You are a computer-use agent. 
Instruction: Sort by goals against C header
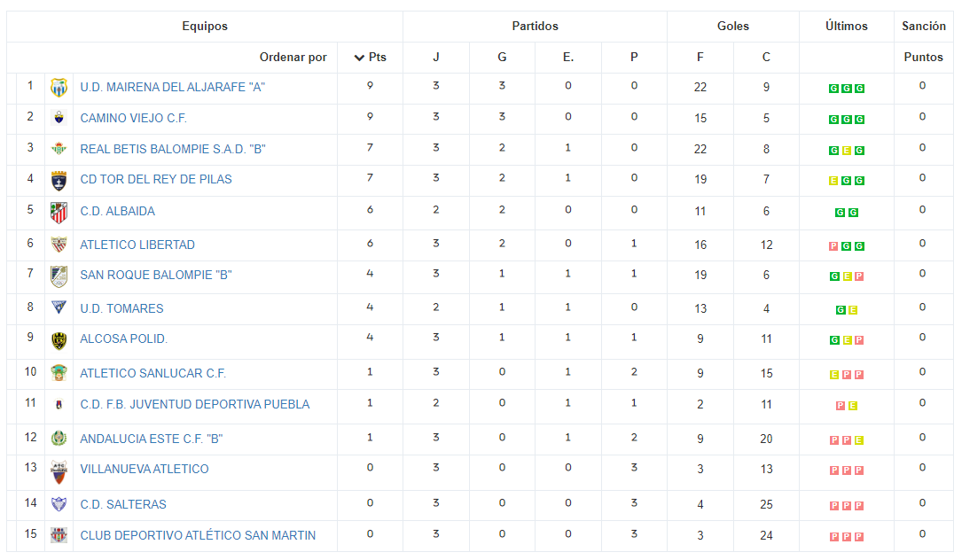(x=766, y=58)
